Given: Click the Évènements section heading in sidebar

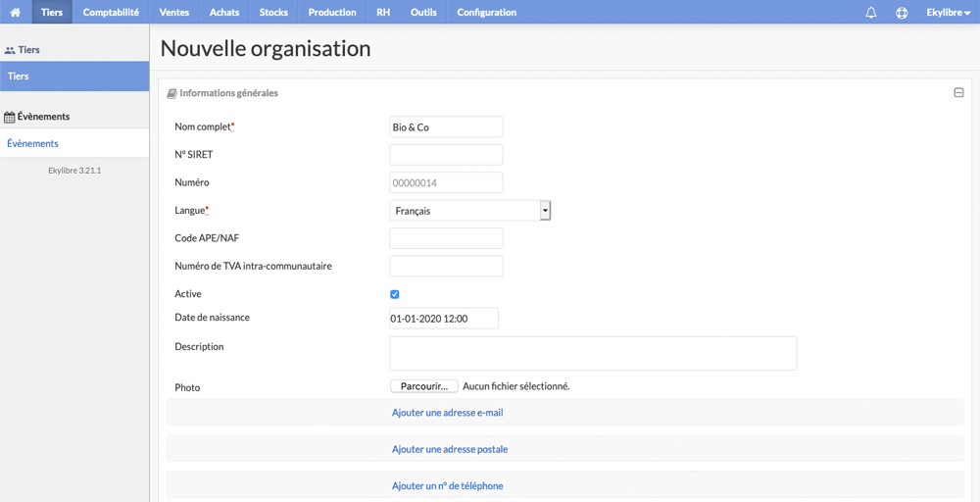Looking at the screenshot, I should click(x=43, y=117).
